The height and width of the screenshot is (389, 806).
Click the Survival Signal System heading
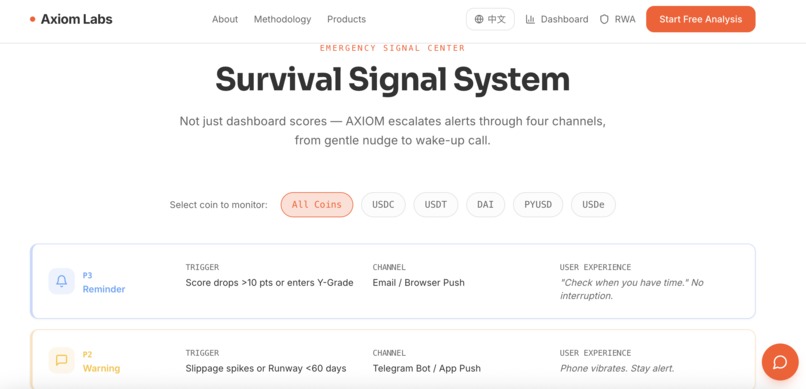click(x=392, y=79)
